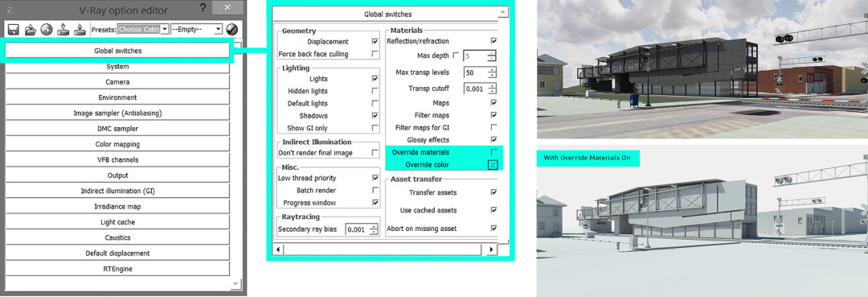Expand the Global switches rollout
Screen dimensions: 868x297
(117, 51)
